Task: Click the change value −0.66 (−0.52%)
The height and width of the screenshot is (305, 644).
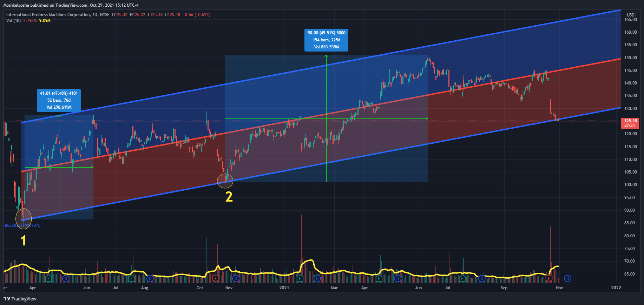Action: tap(197, 15)
